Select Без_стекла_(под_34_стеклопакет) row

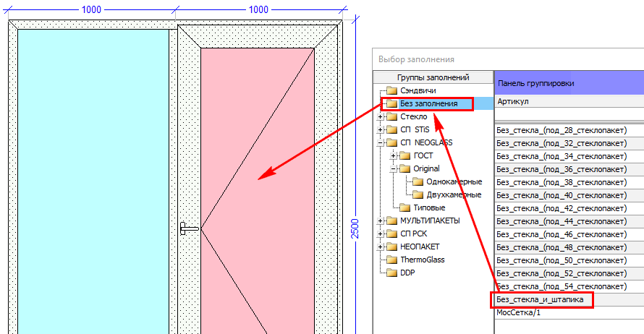pos(569,156)
